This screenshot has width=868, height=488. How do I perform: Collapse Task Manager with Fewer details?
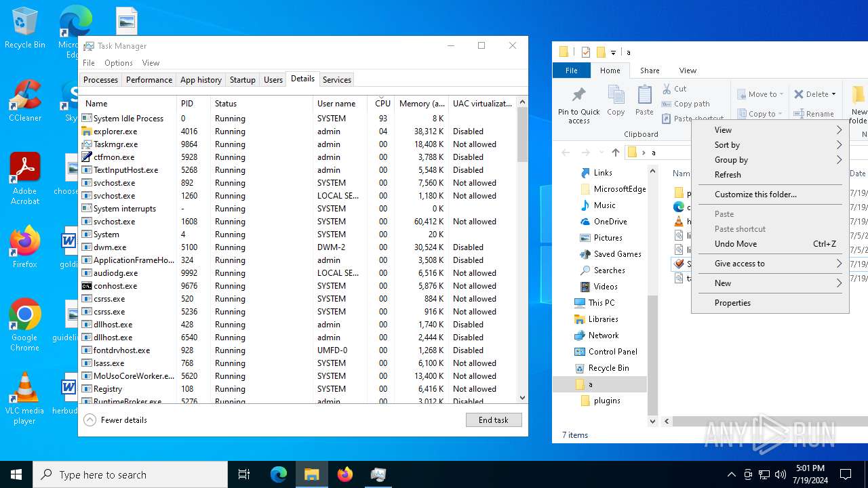(116, 420)
